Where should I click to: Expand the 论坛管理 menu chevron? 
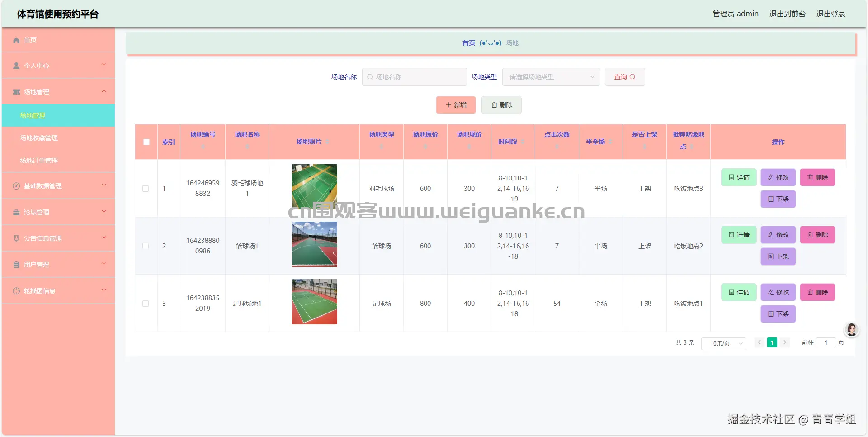coord(104,212)
